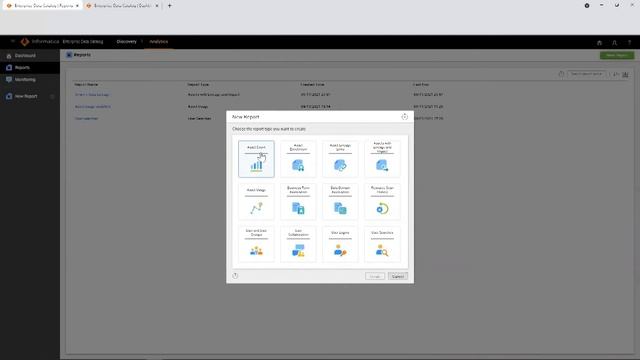Choose the Asset Enrichment report tile
Image resolution: width=640 pixels, height=360 pixels.
[298, 159]
